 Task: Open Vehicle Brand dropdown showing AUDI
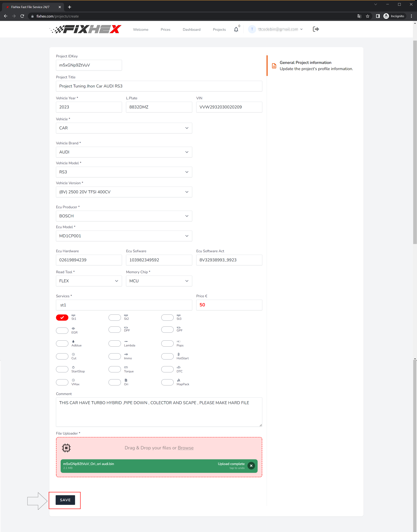124,152
